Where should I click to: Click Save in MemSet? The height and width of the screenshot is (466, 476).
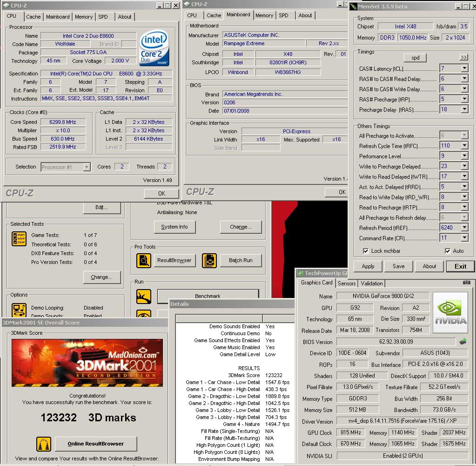[x=399, y=266]
